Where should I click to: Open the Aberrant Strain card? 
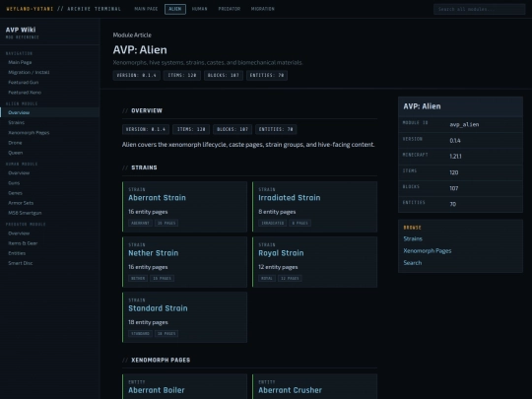pyautogui.click(x=184, y=207)
